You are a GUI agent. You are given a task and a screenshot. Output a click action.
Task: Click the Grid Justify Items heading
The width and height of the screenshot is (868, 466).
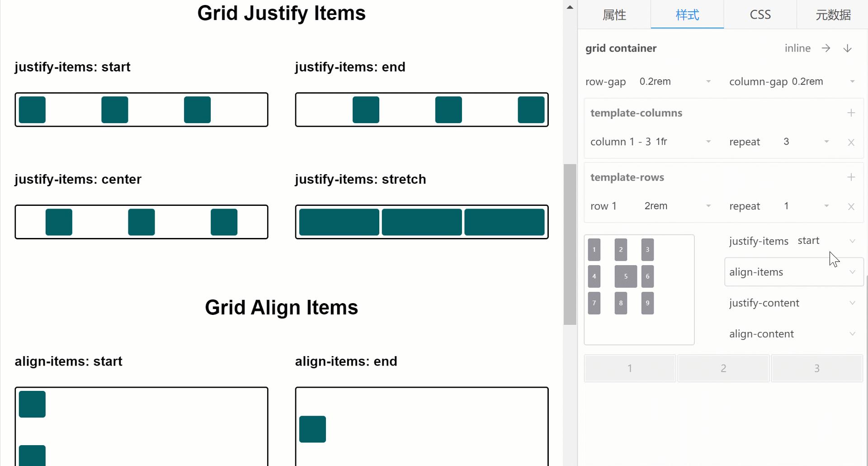pos(281,13)
